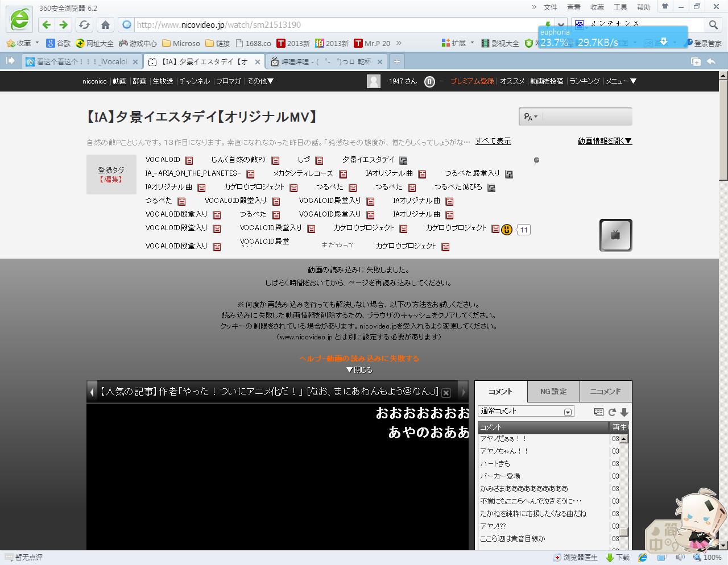The height and width of the screenshot is (565, 728).
Task: Click the TV icon button beside tags
Action: tap(615, 235)
